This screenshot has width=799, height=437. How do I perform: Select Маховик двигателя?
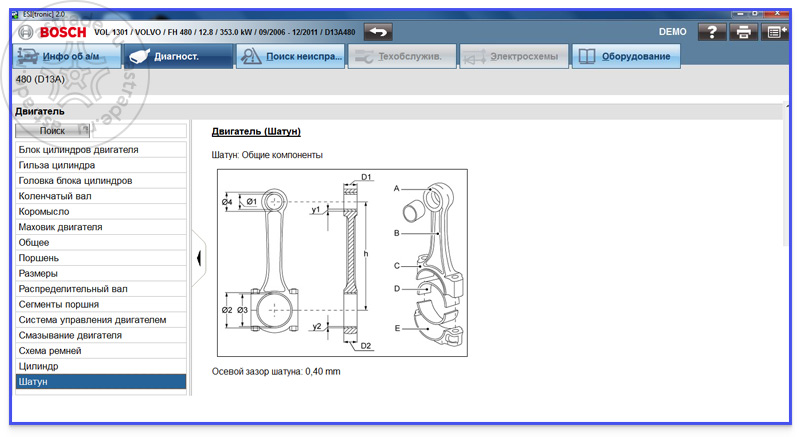(x=101, y=227)
